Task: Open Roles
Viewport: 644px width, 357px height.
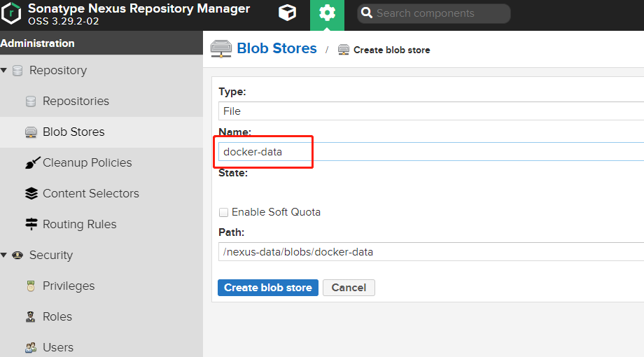Action: click(x=57, y=316)
